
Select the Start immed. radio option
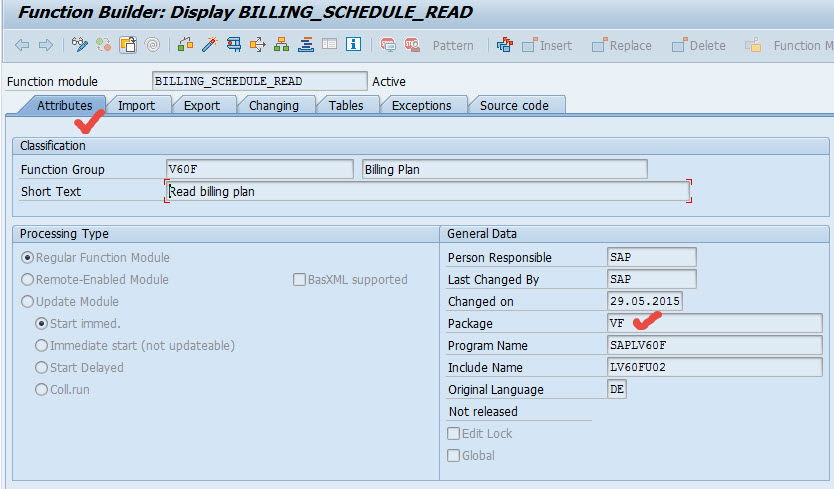pyautogui.click(x=41, y=324)
